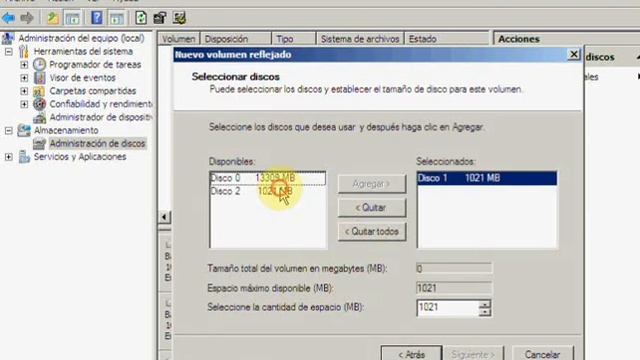Select Herramientas del sistema tree label
Viewport: 640px width, 360px height.
(x=83, y=51)
